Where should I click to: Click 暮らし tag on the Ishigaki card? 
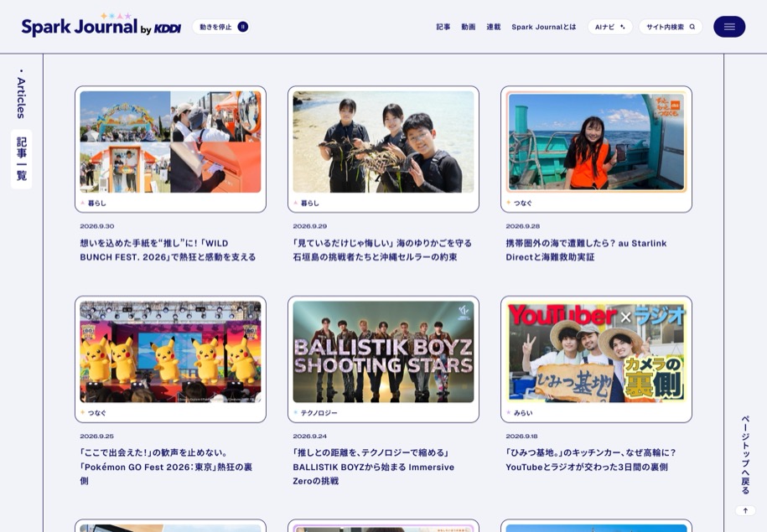click(x=306, y=203)
